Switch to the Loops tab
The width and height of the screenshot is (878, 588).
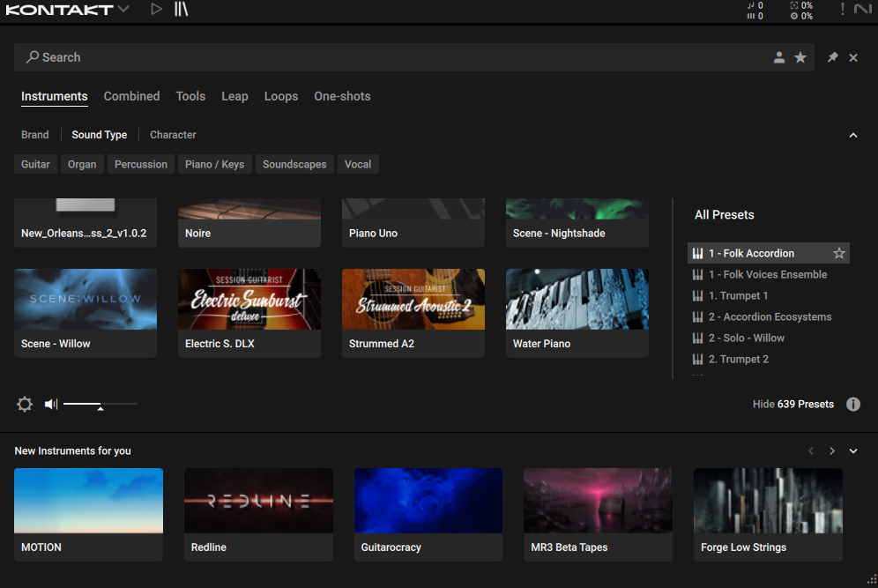tap(281, 96)
